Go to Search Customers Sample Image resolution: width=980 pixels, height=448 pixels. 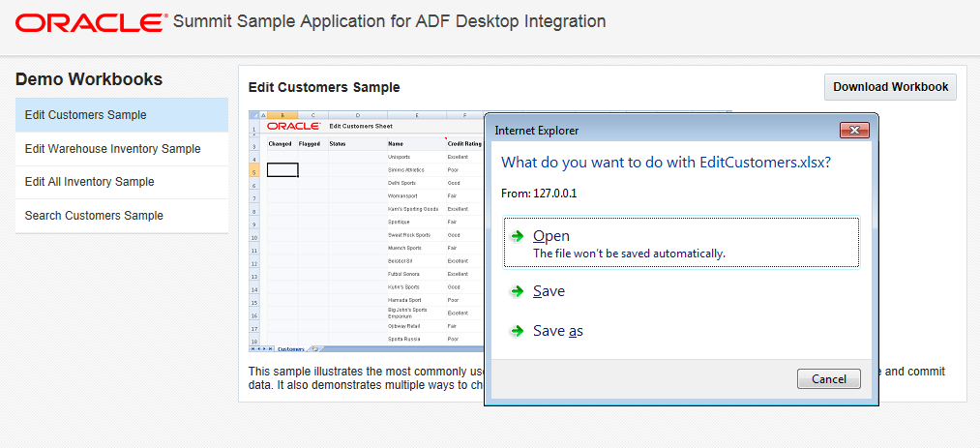[x=122, y=216]
